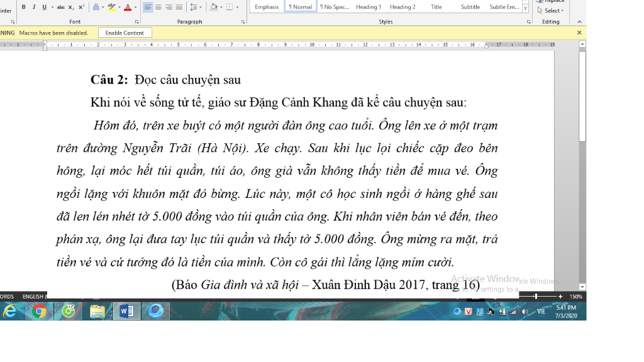This screenshot has height=362, width=644.
Task: Open clock showing 5:41 PM
Action: [x=566, y=312]
